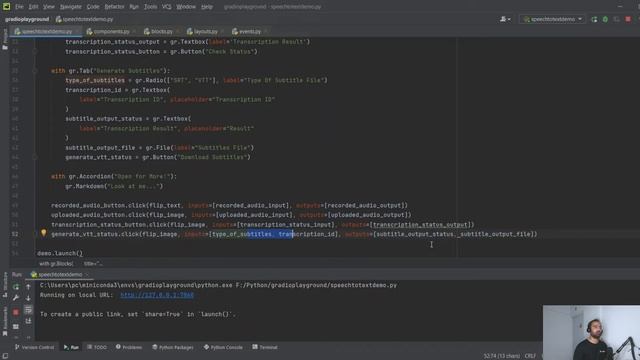Collapse the 'with gr.Tab' code fold marker
This screenshot has height=360, width=640.
coord(35,71)
